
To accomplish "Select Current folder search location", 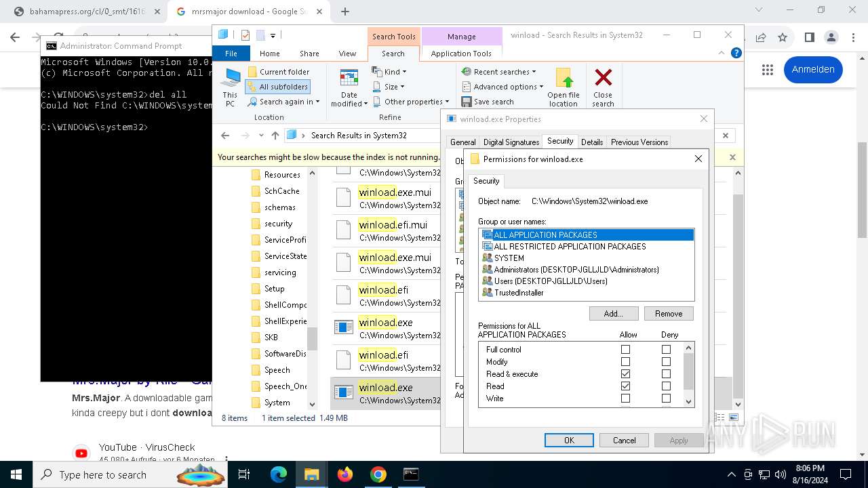I will pyautogui.click(x=279, y=72).
